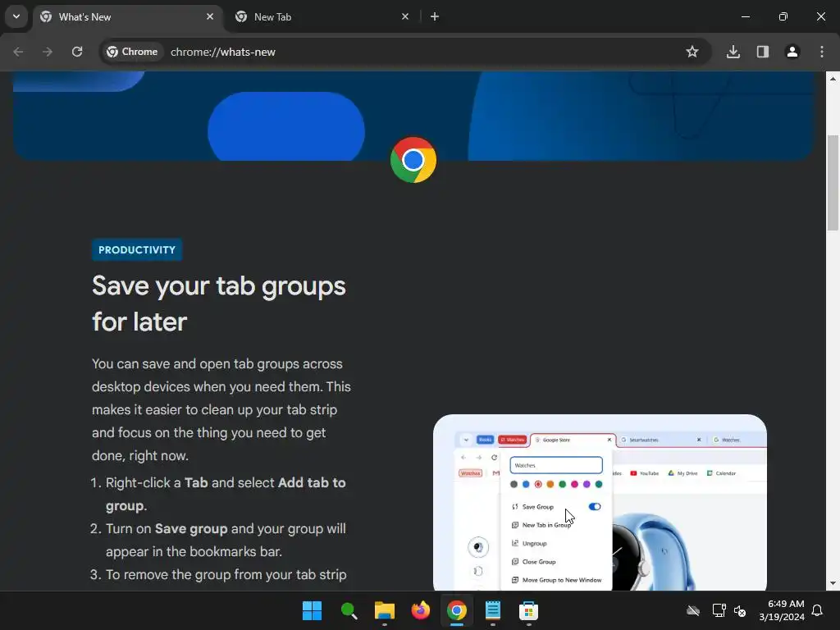Launch Firefox from the taskbar
Image resolution: width=840 pixels, height=630 pixels.
click(x=421, y=610)
